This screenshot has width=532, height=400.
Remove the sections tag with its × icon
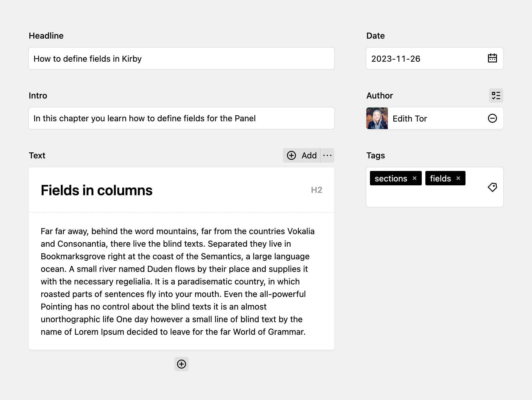415,178
